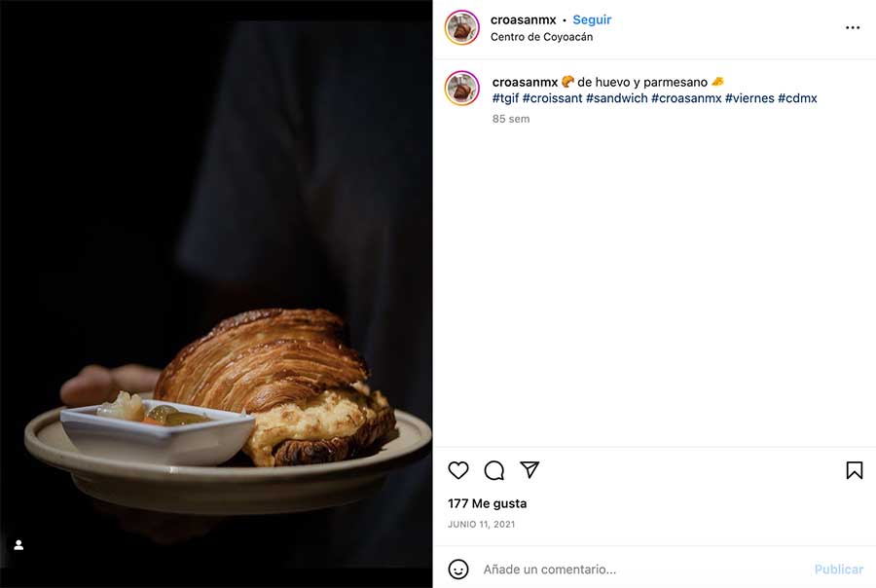Open the emoji picker smiley icon

click(x=458, y=569)
